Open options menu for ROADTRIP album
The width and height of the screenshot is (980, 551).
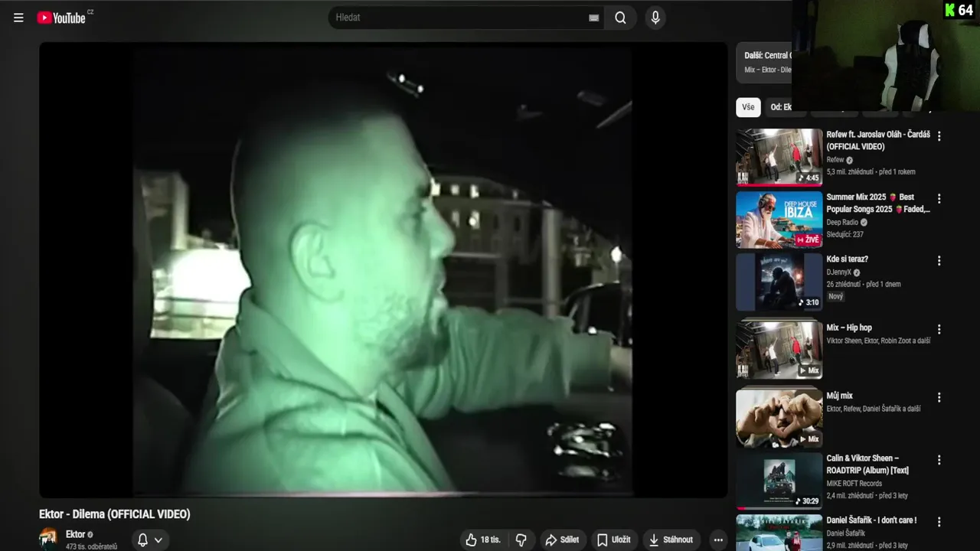(939, 461)
